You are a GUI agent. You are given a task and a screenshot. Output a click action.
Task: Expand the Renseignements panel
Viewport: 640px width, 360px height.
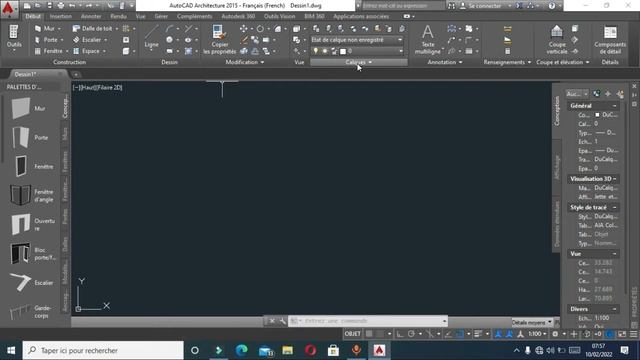click(x=507, y=62)
